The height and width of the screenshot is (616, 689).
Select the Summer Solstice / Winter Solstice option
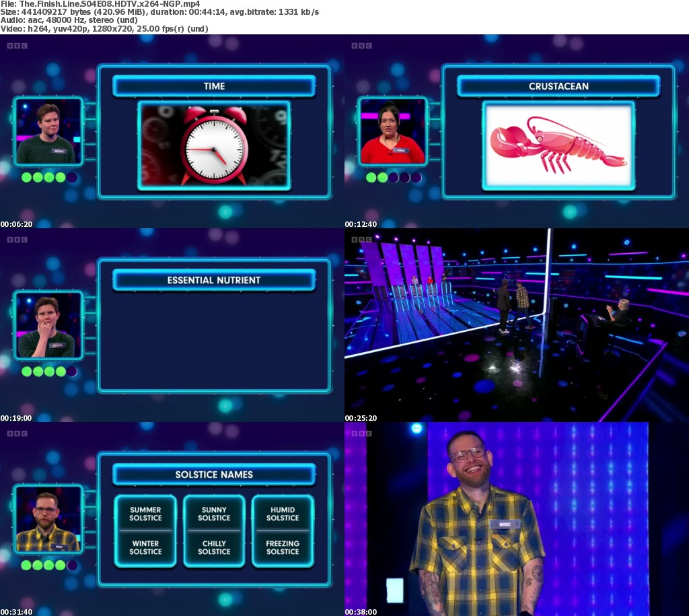145,531
